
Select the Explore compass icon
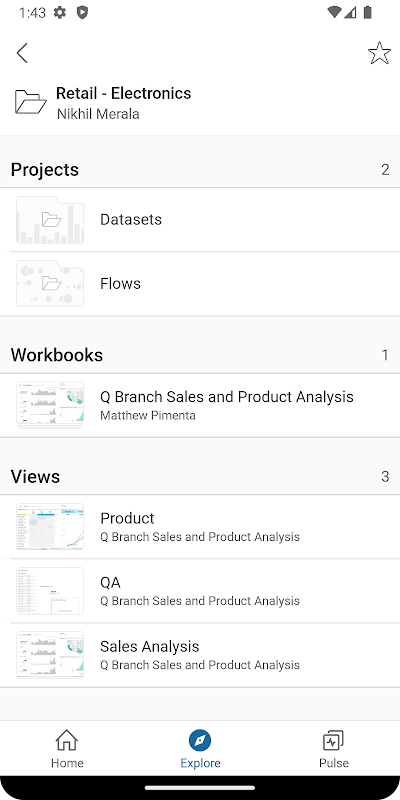coord(200,740)
